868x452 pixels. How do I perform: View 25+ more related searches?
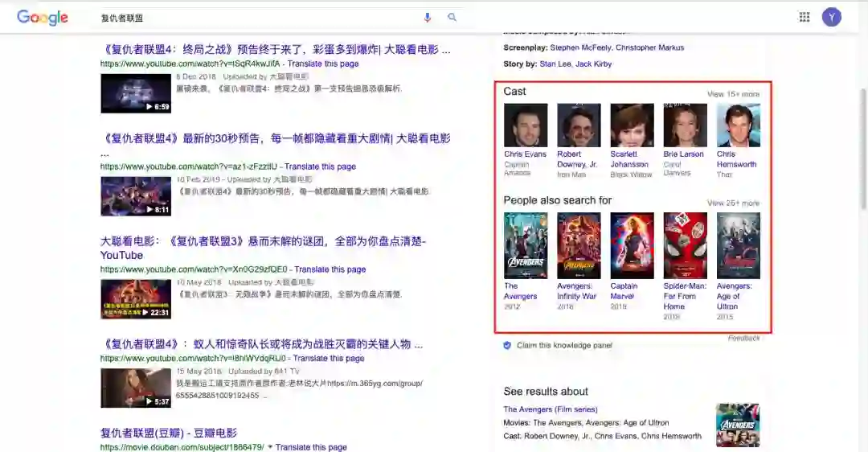pyautogui.click(x=733, y=203)
